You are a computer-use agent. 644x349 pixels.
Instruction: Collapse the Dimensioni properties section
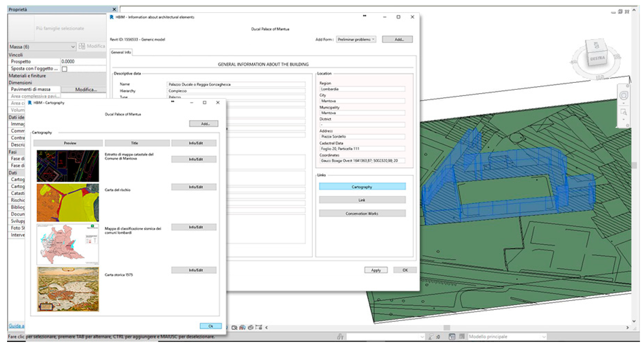[x=57, y=83]
